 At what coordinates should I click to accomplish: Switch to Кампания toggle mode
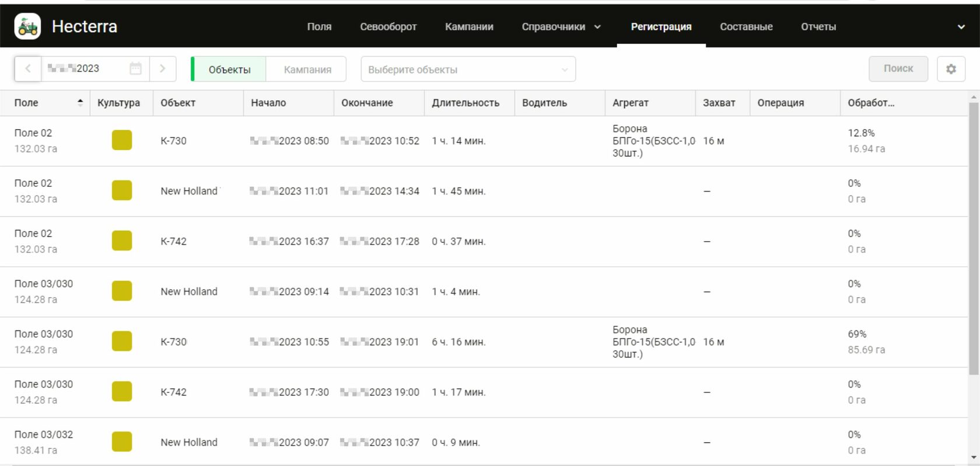pos(307,69)
